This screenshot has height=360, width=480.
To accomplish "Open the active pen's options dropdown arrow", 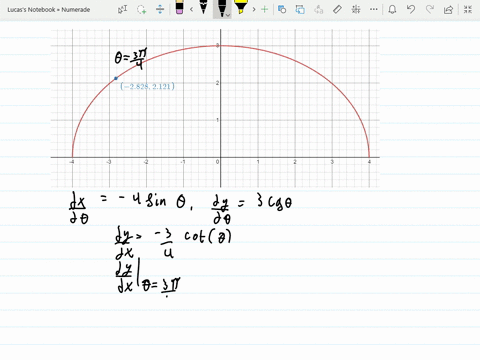I will (228, 15).
